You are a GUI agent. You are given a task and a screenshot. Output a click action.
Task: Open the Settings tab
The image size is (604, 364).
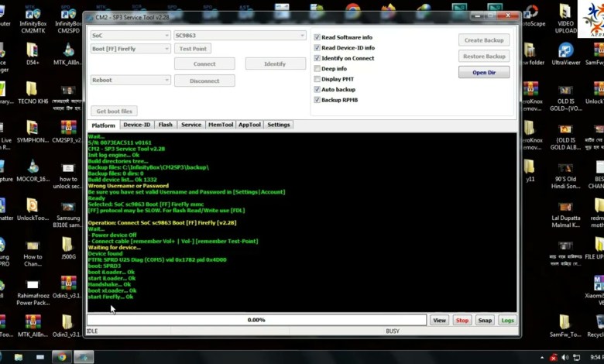click(278, 125)
